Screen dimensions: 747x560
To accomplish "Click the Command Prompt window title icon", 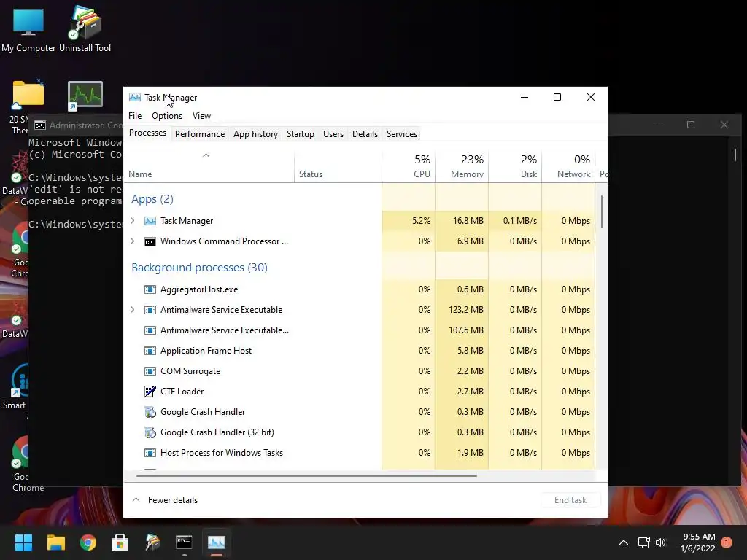I will tap(40, 125).
